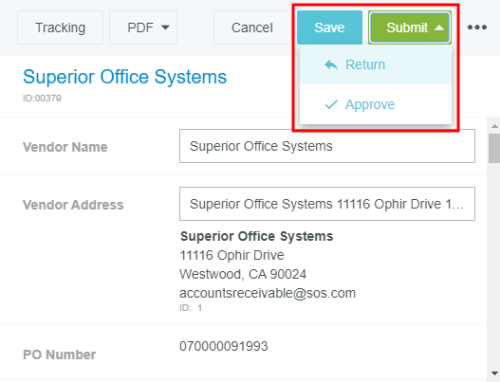The width and height of the screenshot is (500, 382).
Task: Click the Save button
Action: pyautogui.click(x=329, y=27)
